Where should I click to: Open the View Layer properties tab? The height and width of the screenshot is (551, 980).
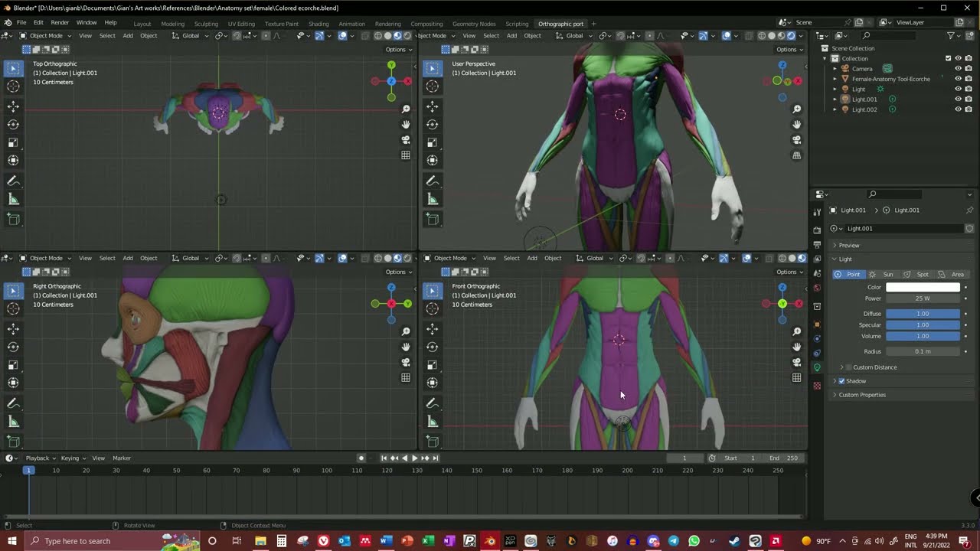point(817,259)
